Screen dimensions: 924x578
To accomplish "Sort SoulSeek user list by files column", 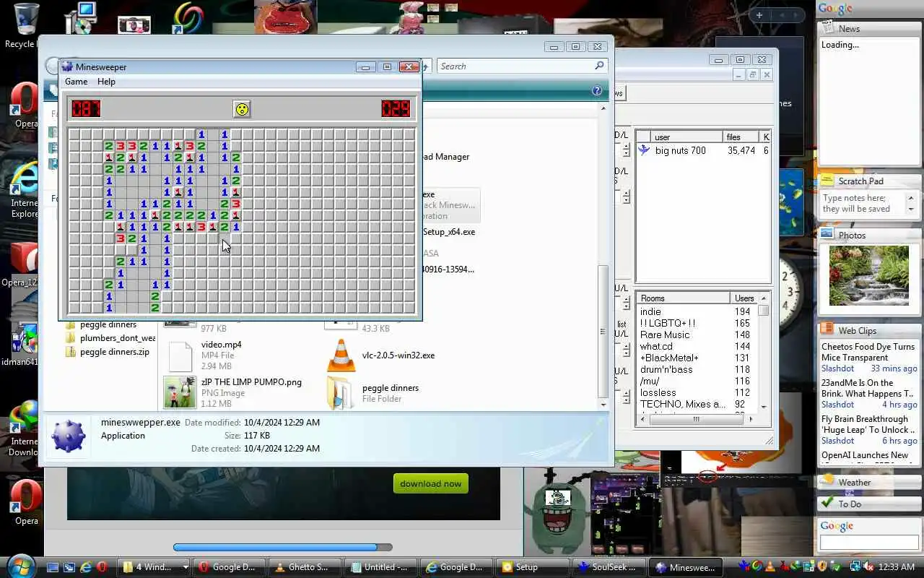I will pyautogui.click(x=741, y=137).
